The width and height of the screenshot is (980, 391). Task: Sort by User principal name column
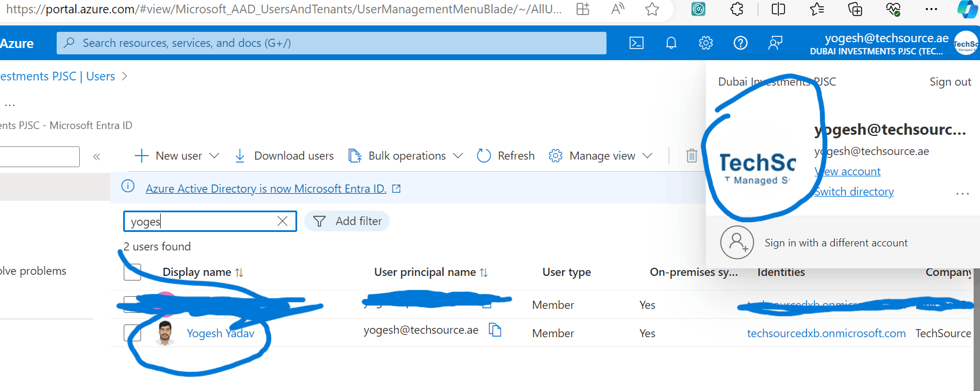pyautogui.click(x=431, y=272)
